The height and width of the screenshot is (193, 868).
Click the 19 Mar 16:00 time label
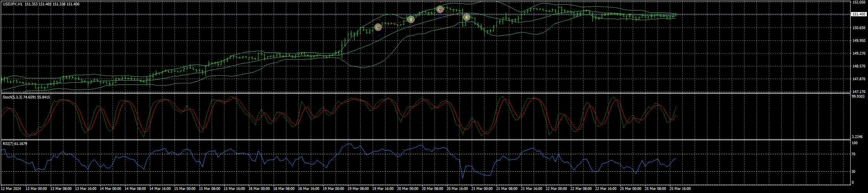383,189
